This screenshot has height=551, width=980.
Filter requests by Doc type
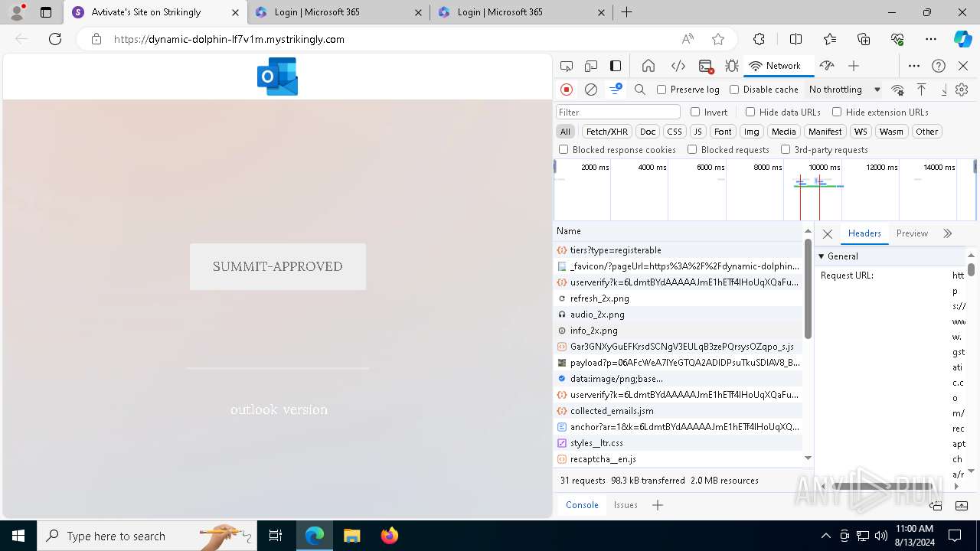[x=648, y=132]
